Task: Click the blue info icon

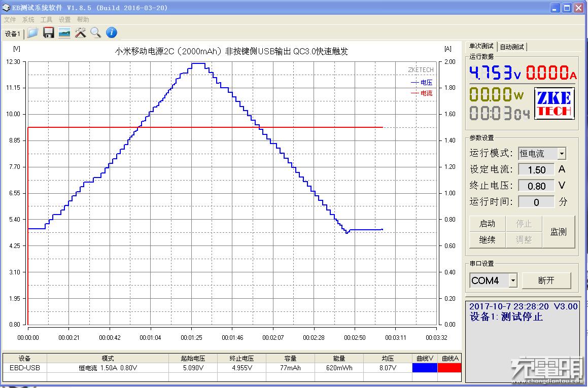Action: tap(112, 33)
